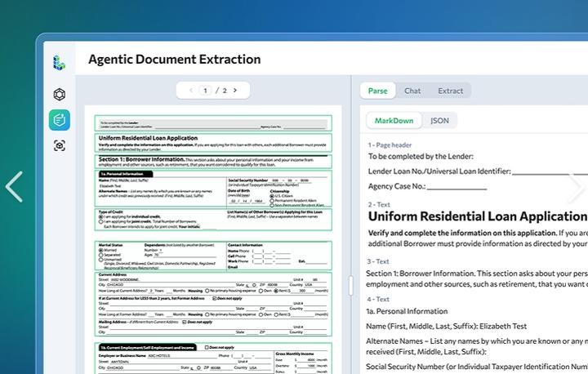The width and height of the screenshot is (588, 374).
Task: Click the total pages number 2
Action: 225,91
